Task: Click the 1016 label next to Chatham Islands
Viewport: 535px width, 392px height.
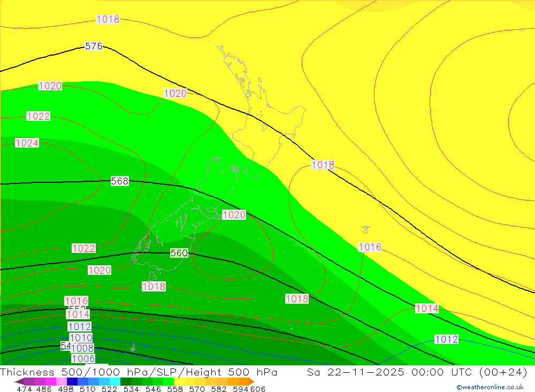Action: click(x=370, y=247)
